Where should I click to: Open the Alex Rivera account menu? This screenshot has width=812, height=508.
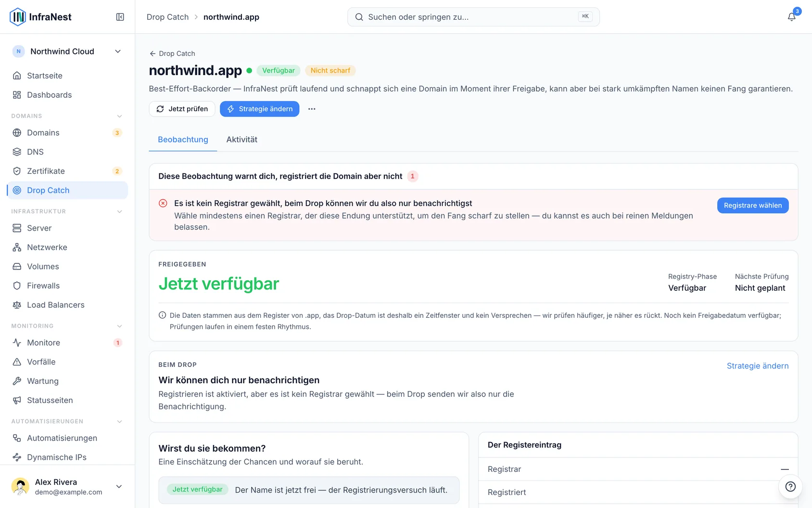67,486
